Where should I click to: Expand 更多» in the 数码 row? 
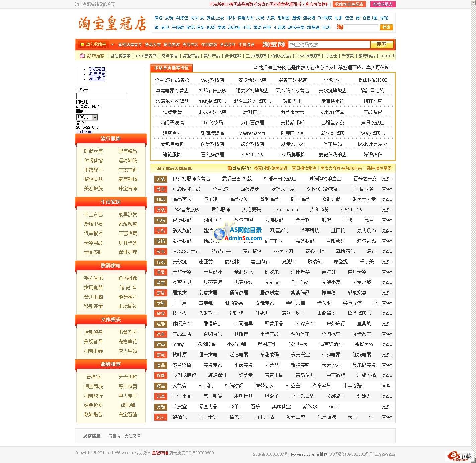coord(387,241)
